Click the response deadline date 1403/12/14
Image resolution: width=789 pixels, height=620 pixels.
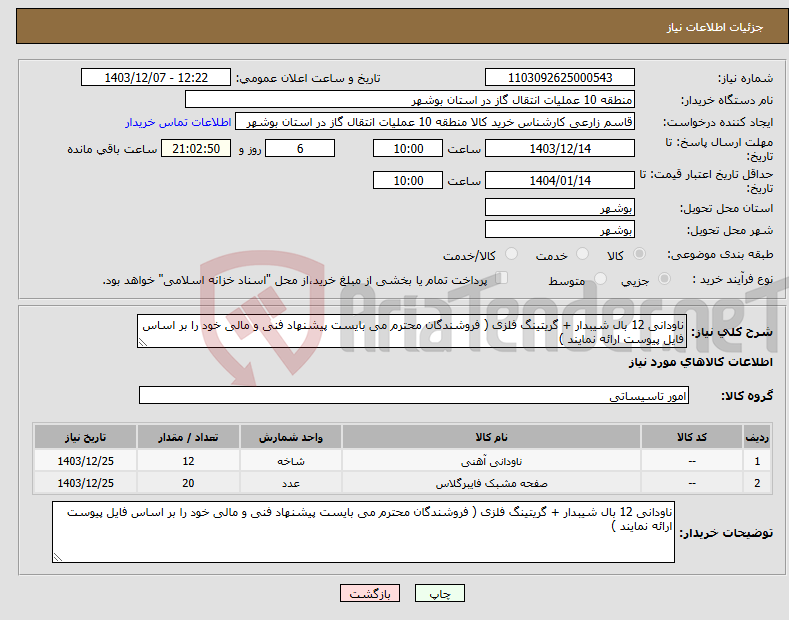(560, 148)
